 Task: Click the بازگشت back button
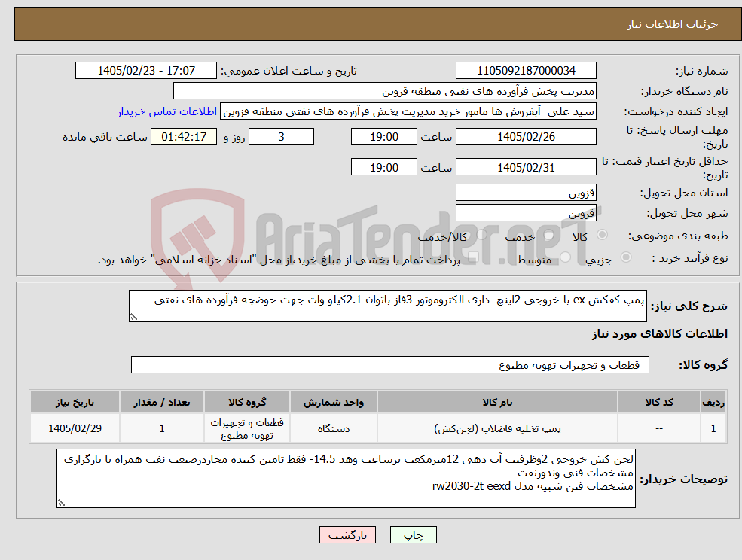click(x=347, y=535)
